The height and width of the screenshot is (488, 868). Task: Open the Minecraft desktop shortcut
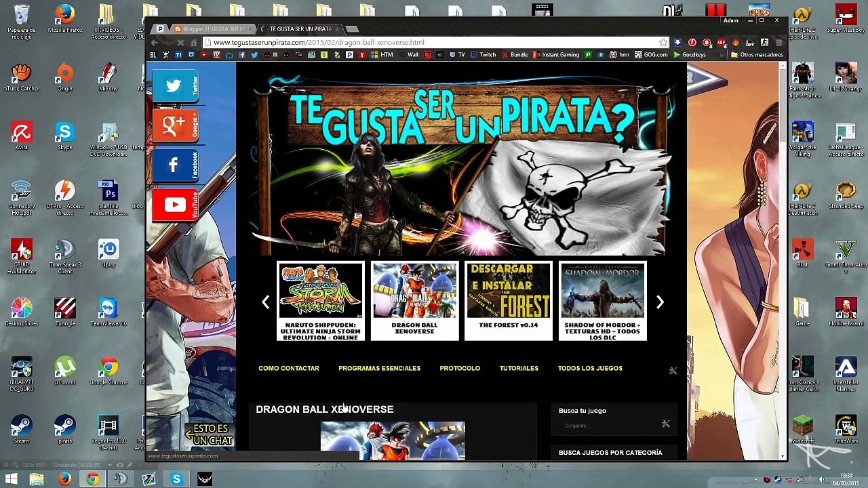803,429
